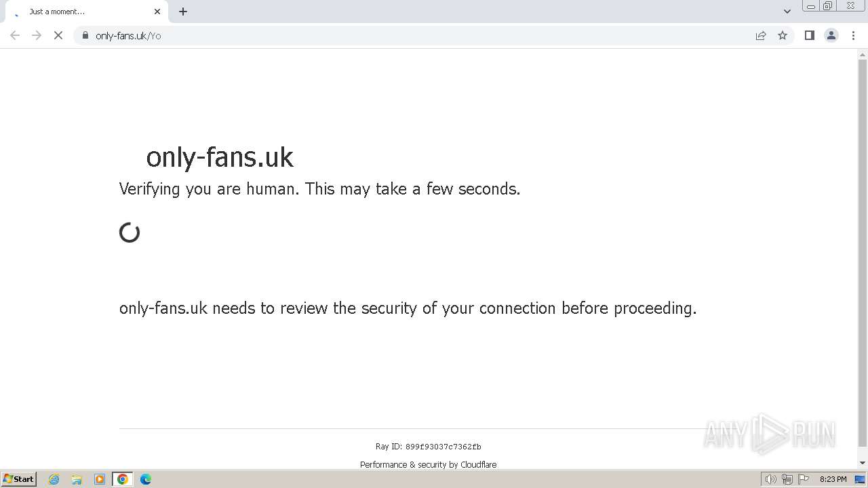Viewport: 868px width, 488px height.
Task: Share this page icon
Action: [x=761, y=36]
